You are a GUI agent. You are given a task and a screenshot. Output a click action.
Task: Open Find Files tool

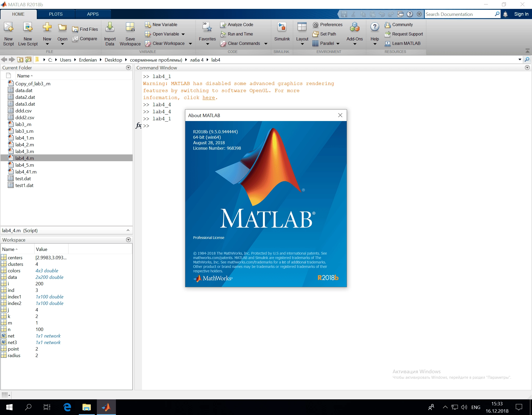coord(85,29)
